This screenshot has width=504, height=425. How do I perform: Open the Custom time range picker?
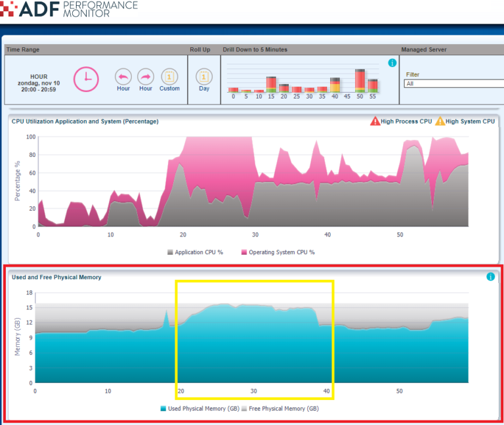tap(169, 76)
